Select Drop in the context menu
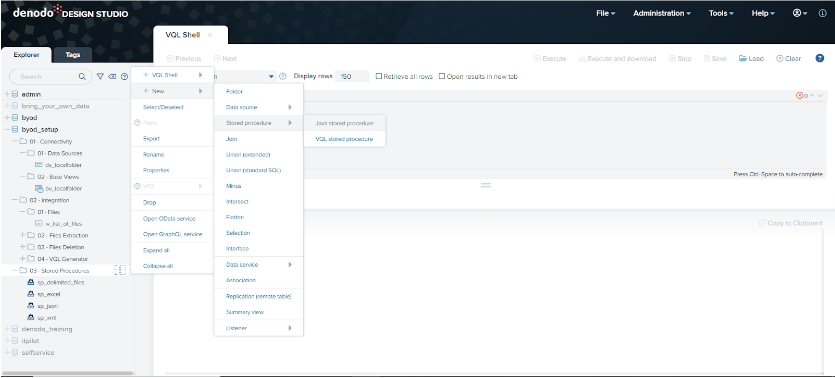This screenshot has width=835, height=378. [172, 202]
